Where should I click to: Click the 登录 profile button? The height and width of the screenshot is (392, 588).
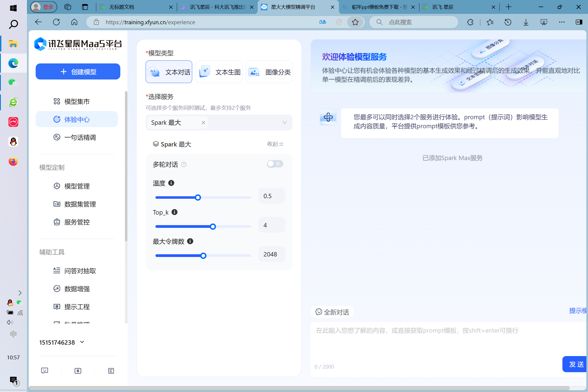[x=44, y=7]
